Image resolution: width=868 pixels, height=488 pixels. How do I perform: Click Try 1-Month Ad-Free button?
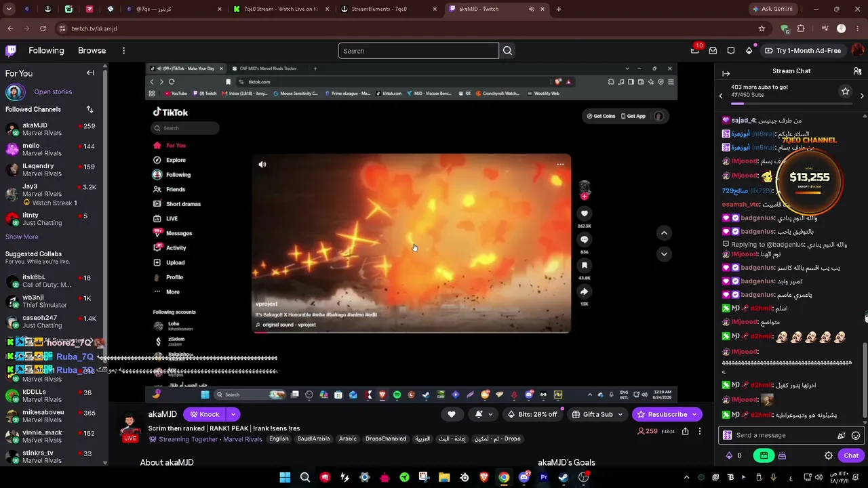pos(802,51)
